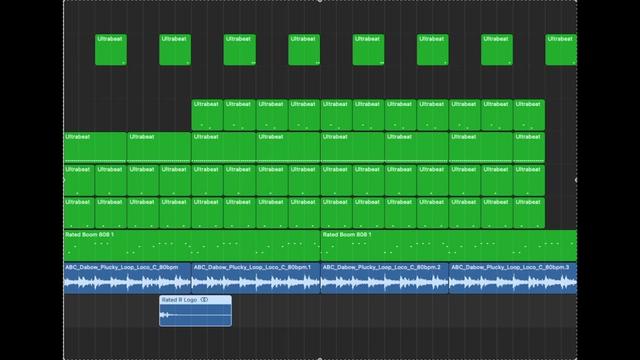Select the short final Ultrabeat region on third track
The width and height of the screenshot is (640, 360).
[x=529, y=147]
